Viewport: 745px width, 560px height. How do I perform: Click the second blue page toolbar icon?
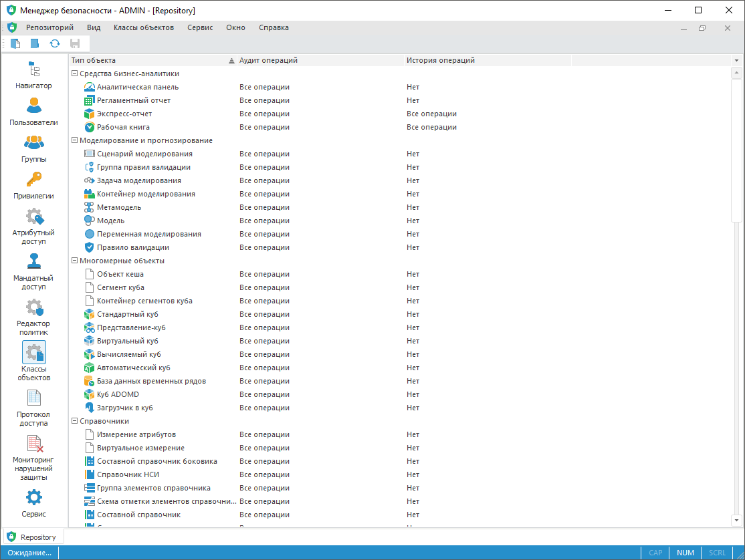point(35,43)
